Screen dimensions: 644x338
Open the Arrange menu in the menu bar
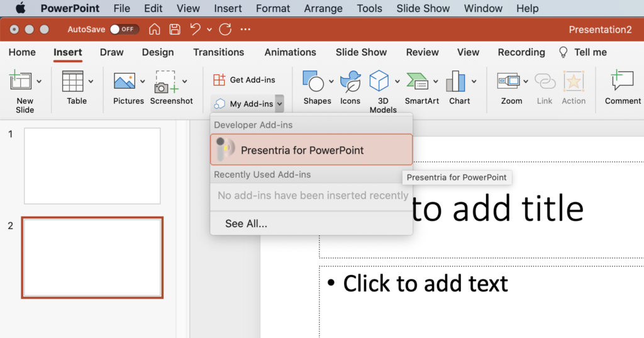coord(323,8)
